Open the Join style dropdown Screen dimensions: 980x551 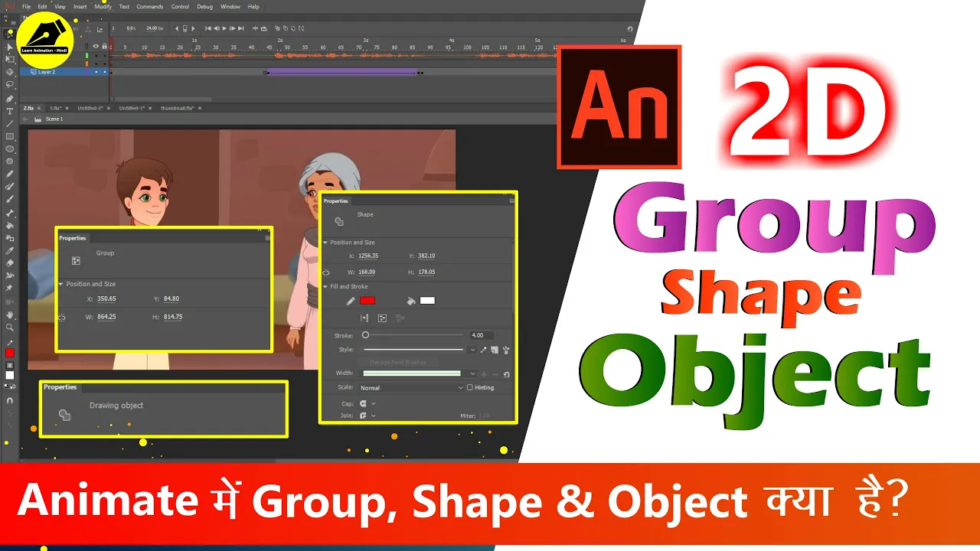pos(373,416)
